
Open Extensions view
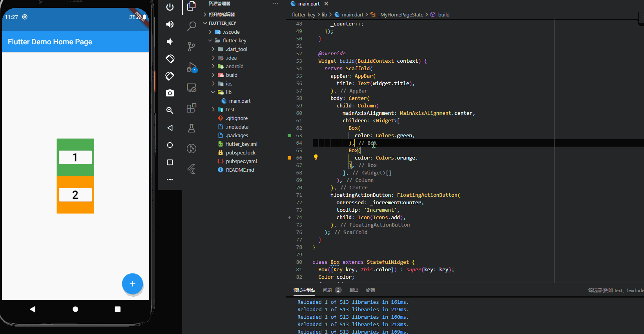(192, 108)
